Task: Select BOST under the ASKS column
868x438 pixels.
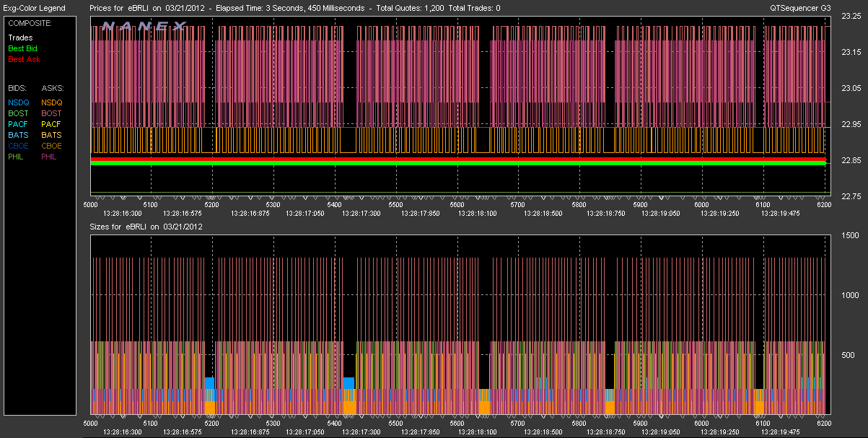Action: coord(52,113)
